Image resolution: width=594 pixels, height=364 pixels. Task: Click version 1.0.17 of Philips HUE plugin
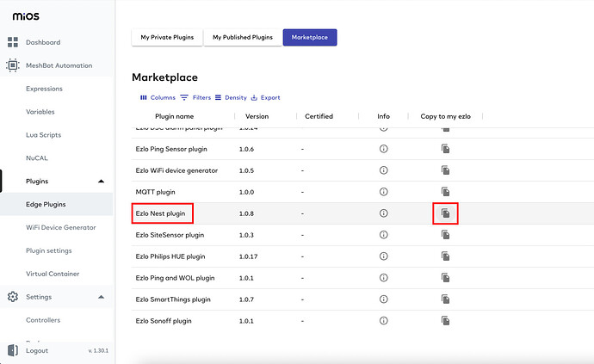tap(248, 256)
